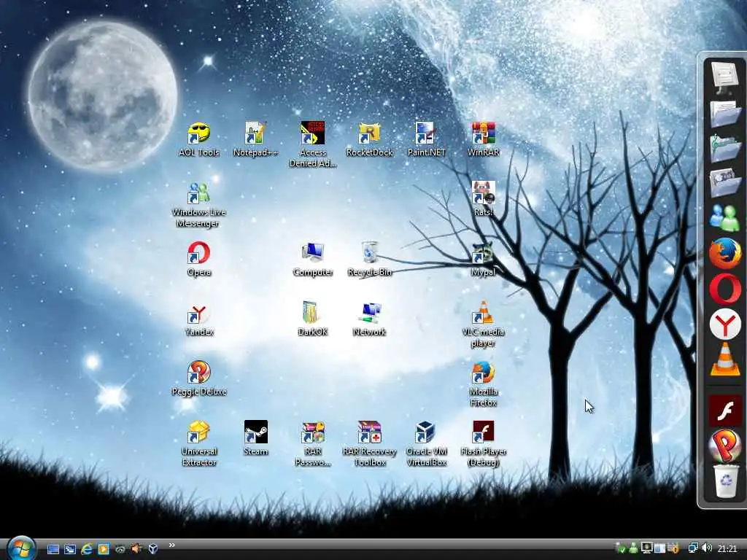Launch the Oracle VM VirtualBox desktop shortcut
Viewport: 747px width, 560px height.
pyautogui.click(x=426, y=444)
